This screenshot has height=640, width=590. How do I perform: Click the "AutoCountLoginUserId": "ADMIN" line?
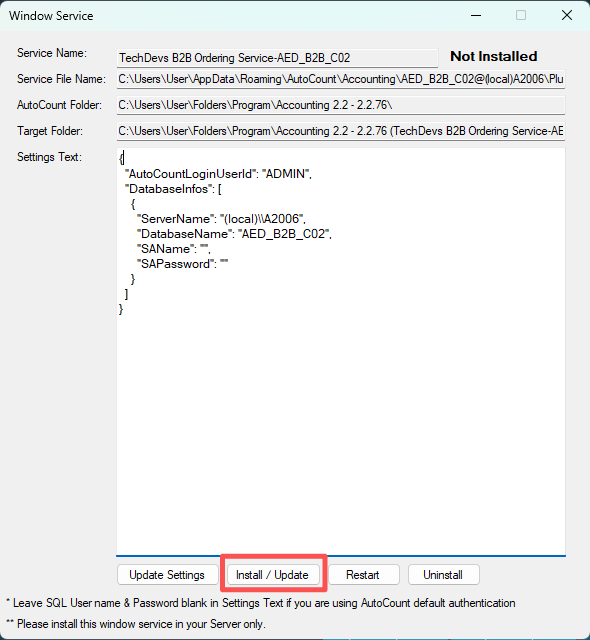coord(220,174)
